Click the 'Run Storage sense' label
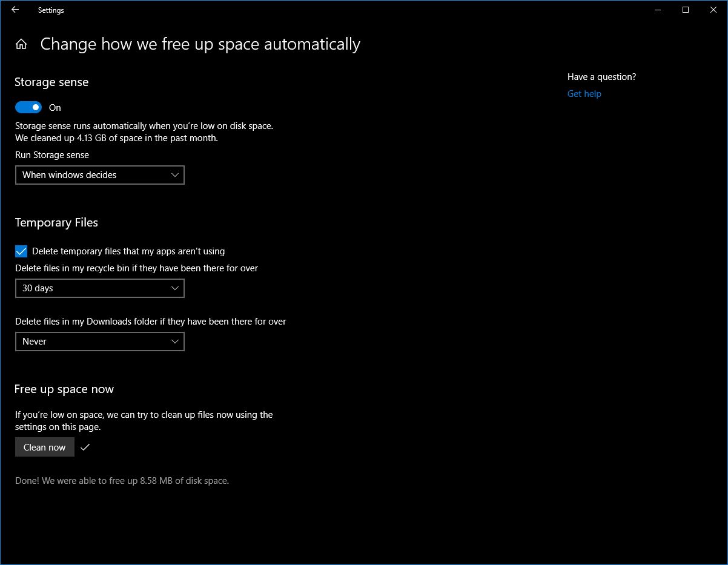Image resolution: width=728 pixels, height=565 pixels. (x=52, y=155)
